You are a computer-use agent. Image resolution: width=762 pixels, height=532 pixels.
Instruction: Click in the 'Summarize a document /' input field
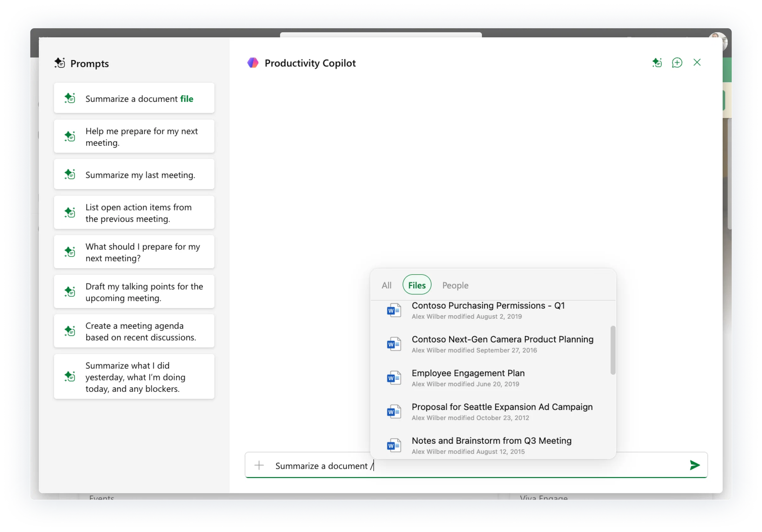pos(476,465)
